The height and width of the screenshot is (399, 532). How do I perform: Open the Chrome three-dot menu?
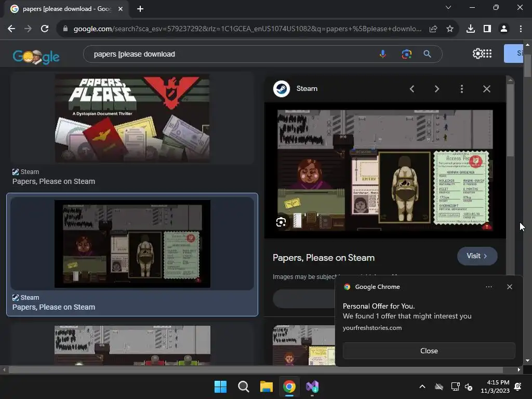[521, 29]
